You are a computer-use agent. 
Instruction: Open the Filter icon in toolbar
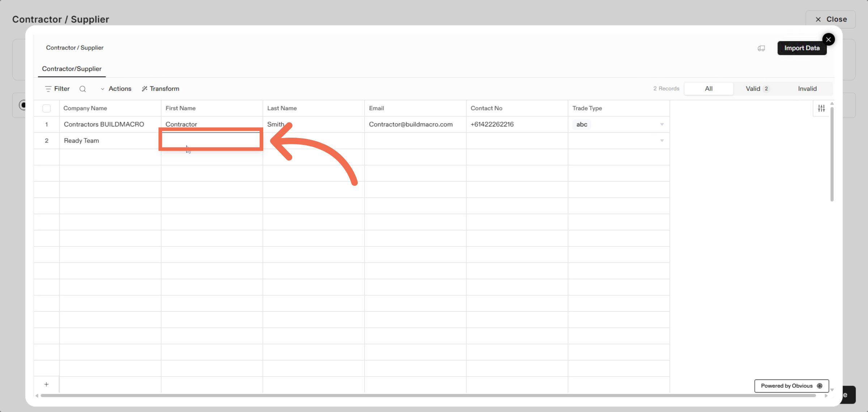[x=48, y=89]
